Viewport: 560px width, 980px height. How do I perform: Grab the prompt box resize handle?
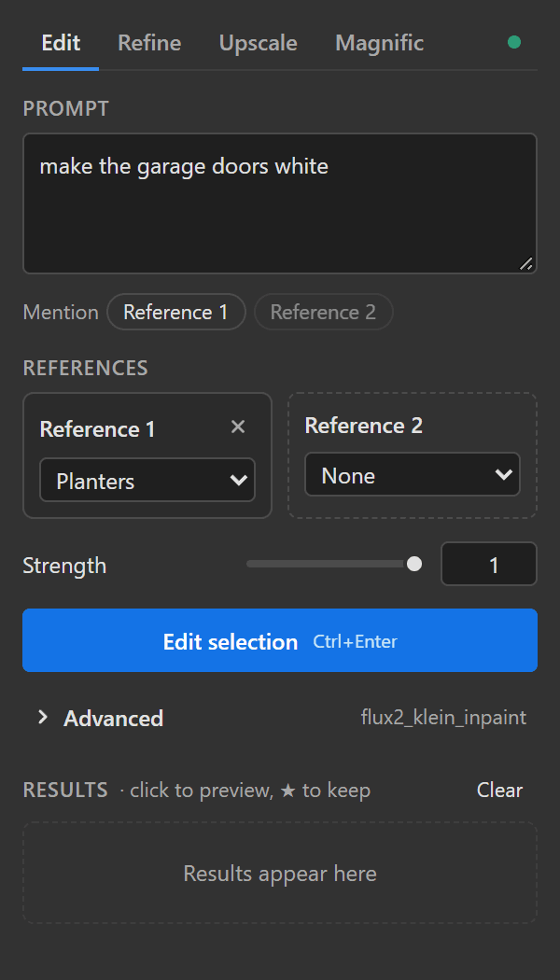tap(526, 264)
